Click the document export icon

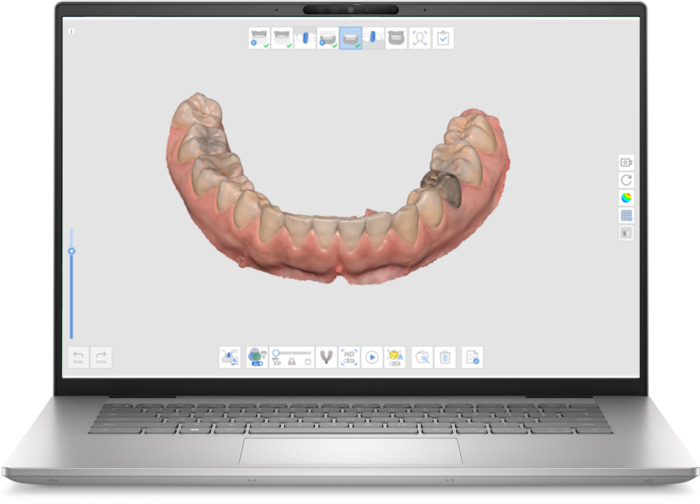pyautogui.click(x=472, y=357)
